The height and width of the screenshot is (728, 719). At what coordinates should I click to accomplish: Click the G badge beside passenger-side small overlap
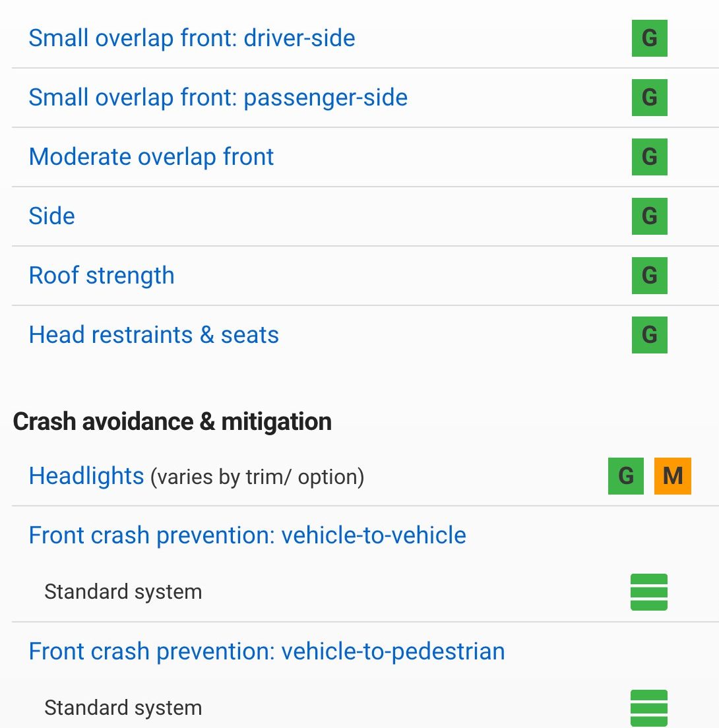click(649, 98)
